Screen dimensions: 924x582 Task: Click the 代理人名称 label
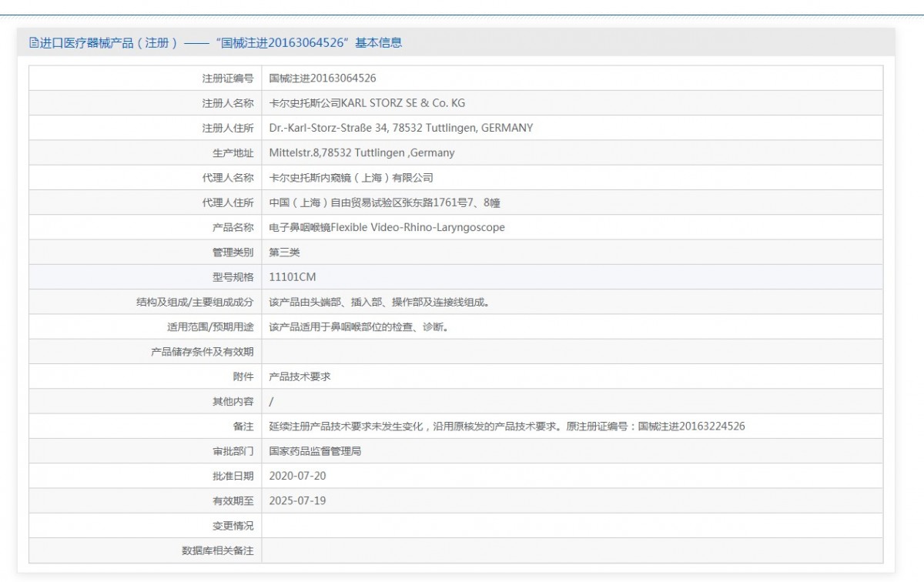point(227,178)
